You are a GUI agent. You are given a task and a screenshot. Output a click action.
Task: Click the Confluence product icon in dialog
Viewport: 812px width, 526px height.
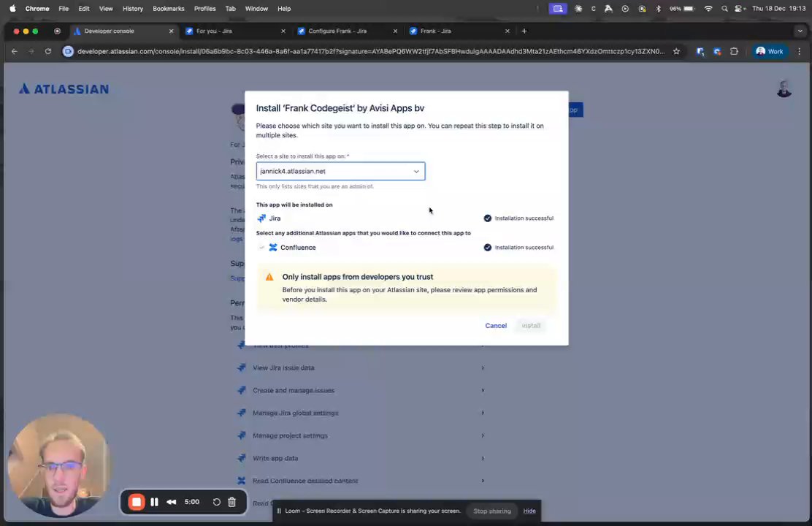[x=273, y=248]
